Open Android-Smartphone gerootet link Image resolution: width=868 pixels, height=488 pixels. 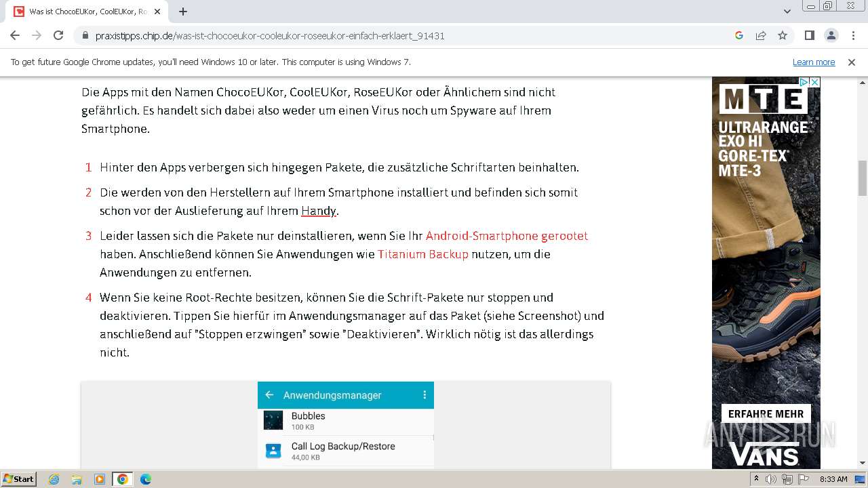tap(507, 236)
